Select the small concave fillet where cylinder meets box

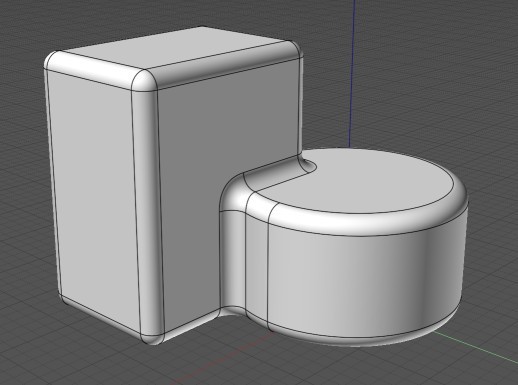pos(307,164)
